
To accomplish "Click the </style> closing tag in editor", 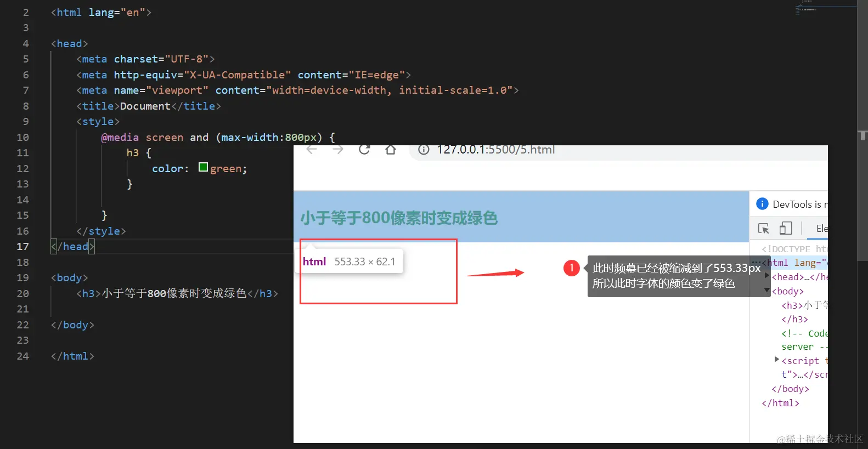I will 101,231.
